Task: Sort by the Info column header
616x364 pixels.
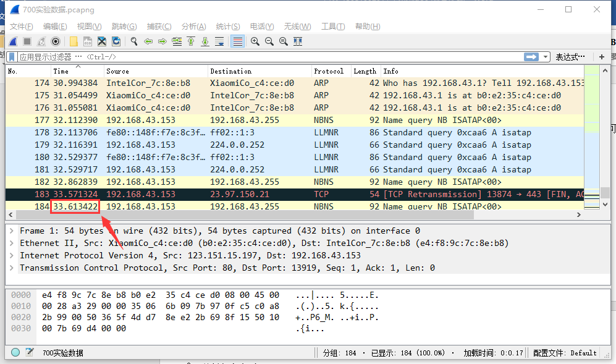Action: (483, 71)
